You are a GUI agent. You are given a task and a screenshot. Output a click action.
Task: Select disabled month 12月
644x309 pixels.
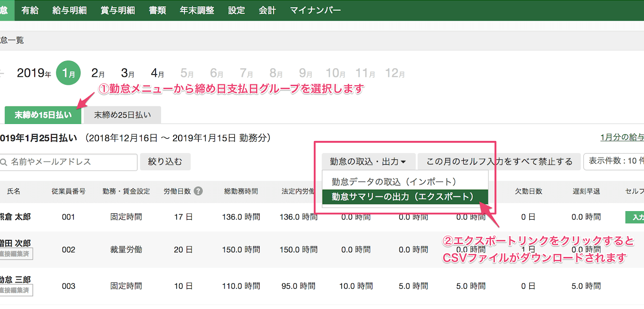[x=395, y=73]
